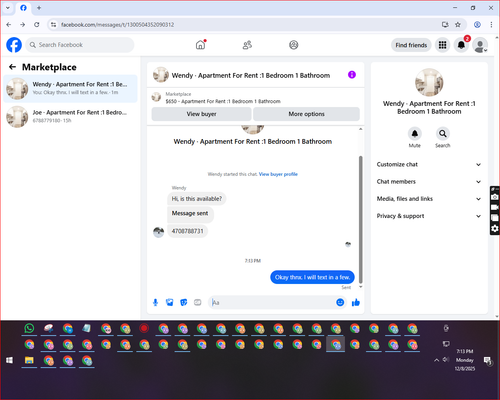The height and width of the screenshot is (400, 500).
Task: Open tab search dropdown arrow
Action: pyautogui.click(x=8, y=8)
